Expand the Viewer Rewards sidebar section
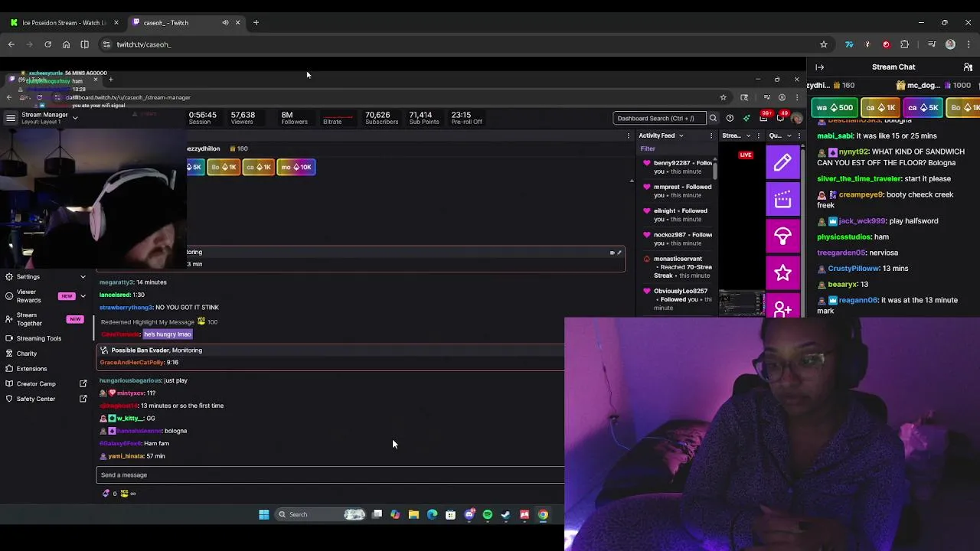This screenshot has height=551, width=980. click(83, 296)
